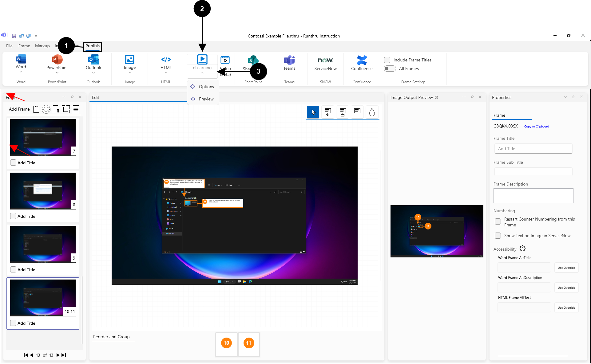Choose Preview from eLearning menu
591x364 pixels.
click(206, 99)
